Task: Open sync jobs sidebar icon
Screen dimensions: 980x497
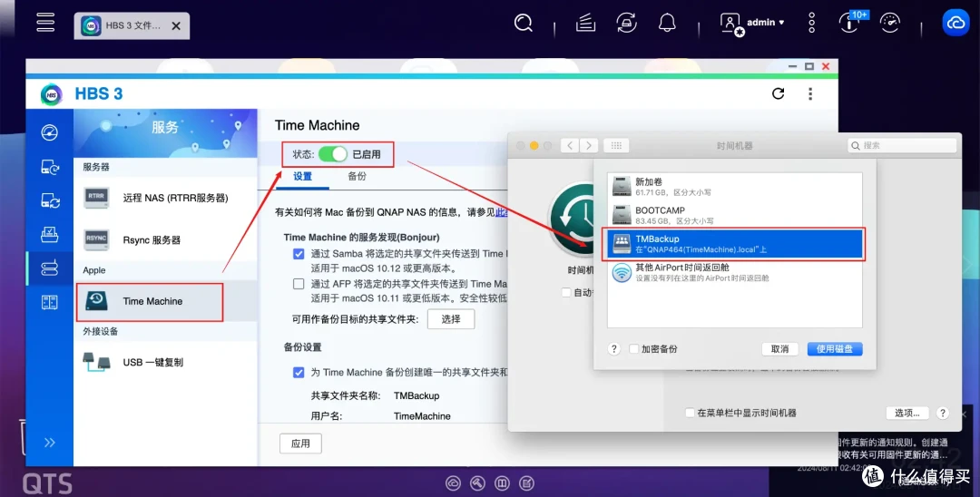Action: 49,200
